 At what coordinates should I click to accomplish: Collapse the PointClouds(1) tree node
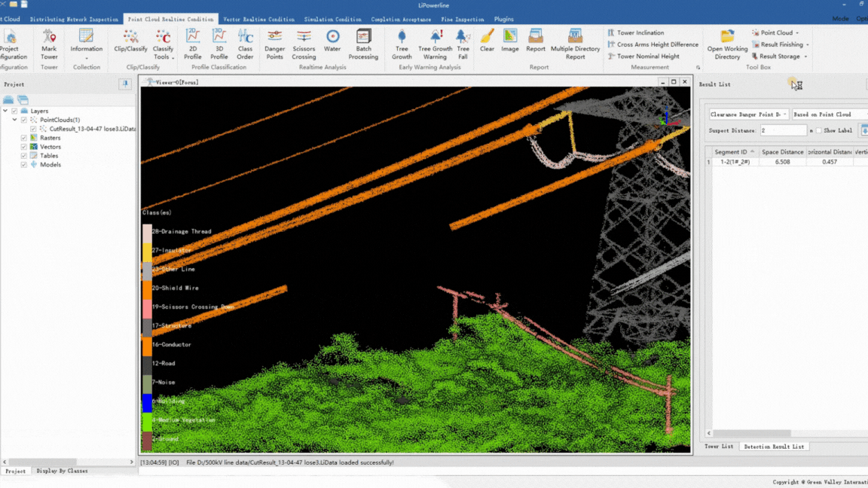tap(14, 120)
